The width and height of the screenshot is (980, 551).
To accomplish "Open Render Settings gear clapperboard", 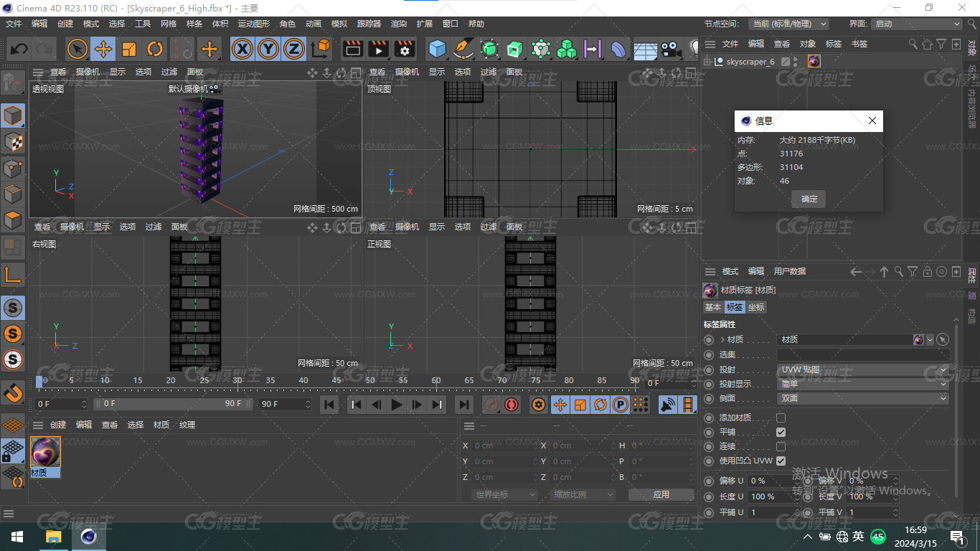I will [x=405, y=49].
